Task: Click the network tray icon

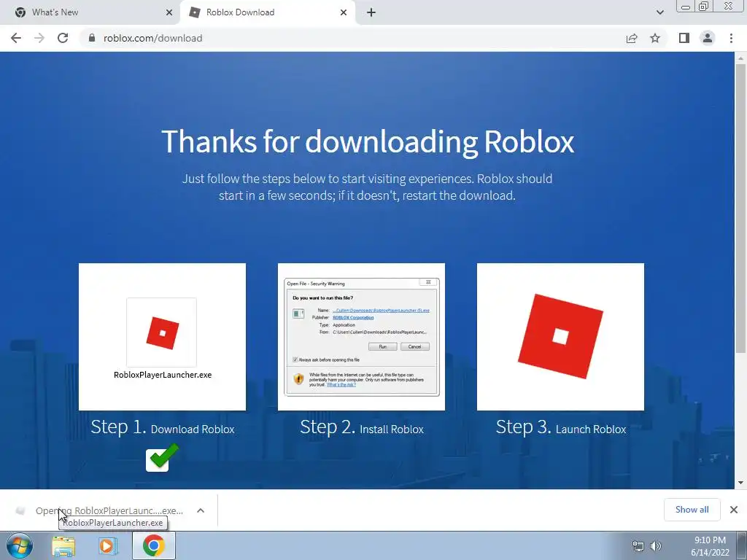Action: point(638,546)
